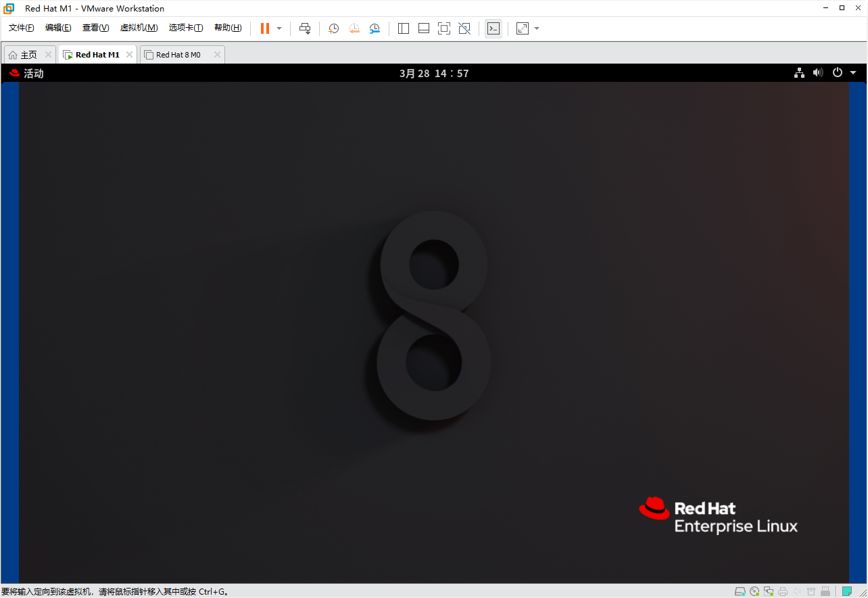Toggle the thumbnail bar layout icon
The image size is (868, 598).
point(424,28)
